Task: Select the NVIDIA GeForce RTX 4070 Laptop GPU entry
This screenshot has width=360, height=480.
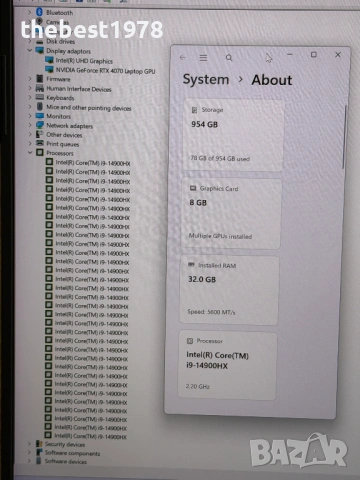Action: 105,70
